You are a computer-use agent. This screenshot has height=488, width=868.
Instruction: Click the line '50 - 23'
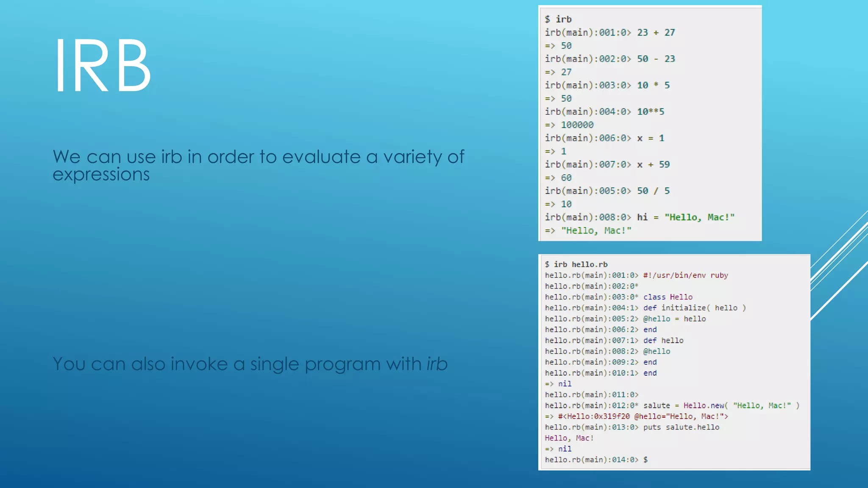pos(610,59)
